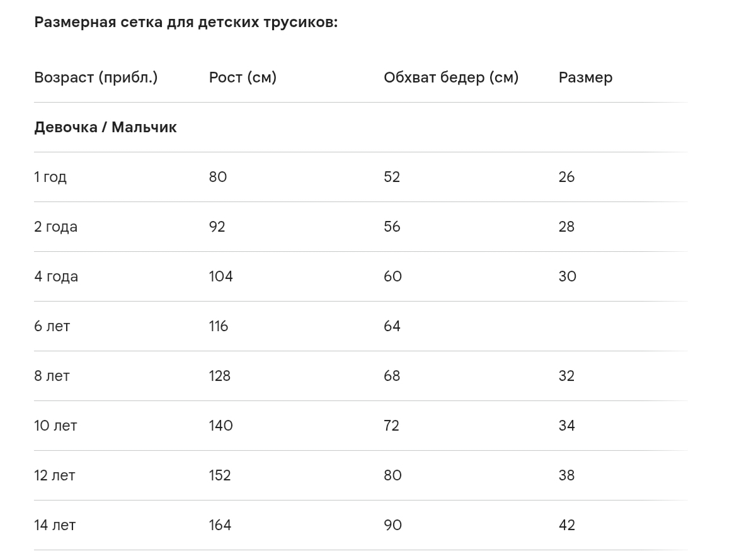Viewport: 756px width, 554px height.
Task: Click height value 152
Action: (220, 475)
